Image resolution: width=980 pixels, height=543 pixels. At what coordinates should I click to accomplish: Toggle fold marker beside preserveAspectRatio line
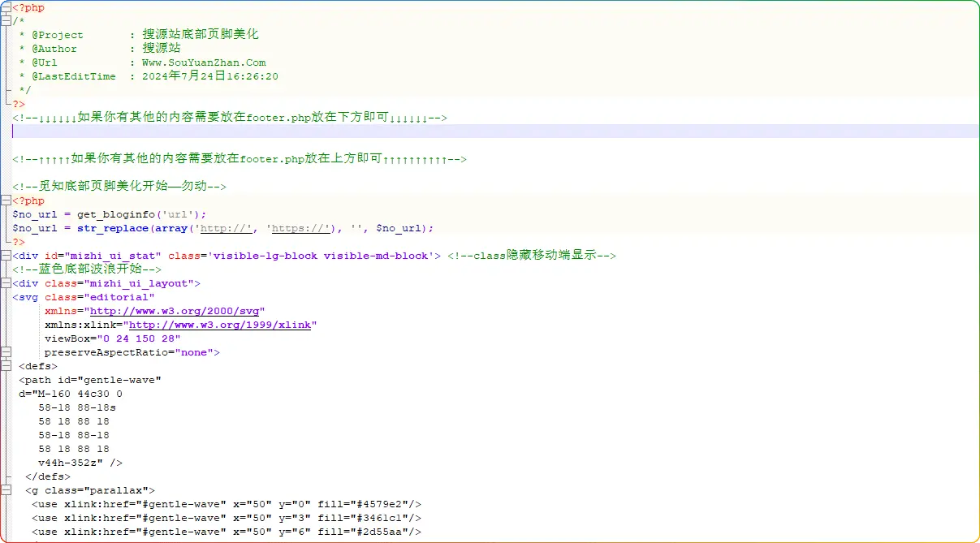6,352
